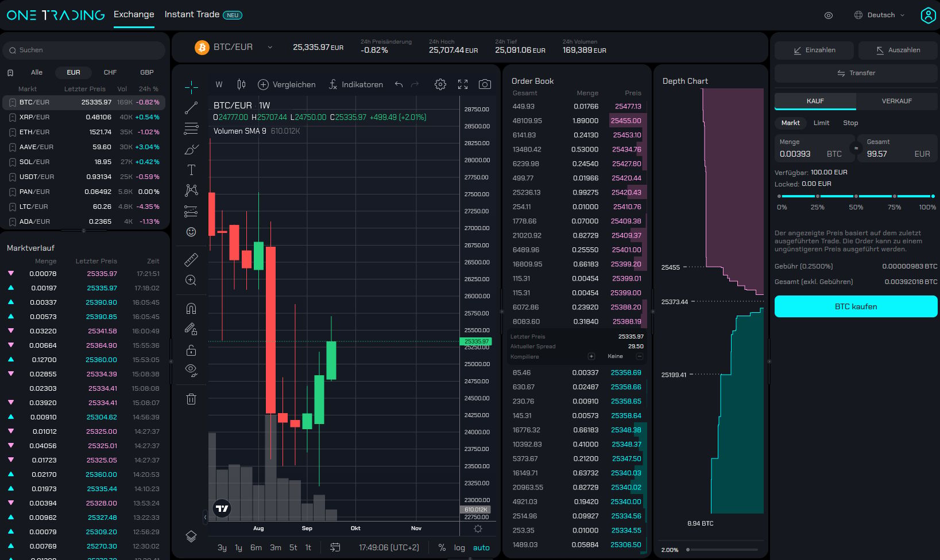Select the Stop order type
The width and height of the screenshot is (940, 560).
point(850,123)
